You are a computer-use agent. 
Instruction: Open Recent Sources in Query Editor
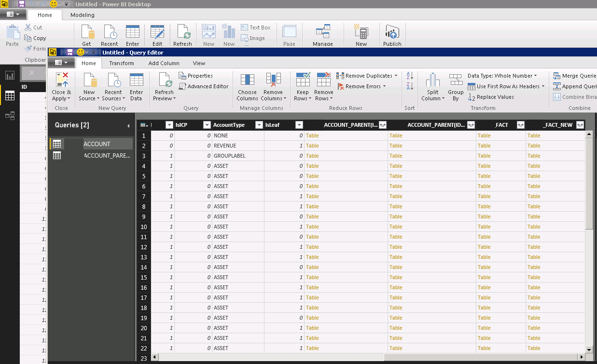click(113, 87)
